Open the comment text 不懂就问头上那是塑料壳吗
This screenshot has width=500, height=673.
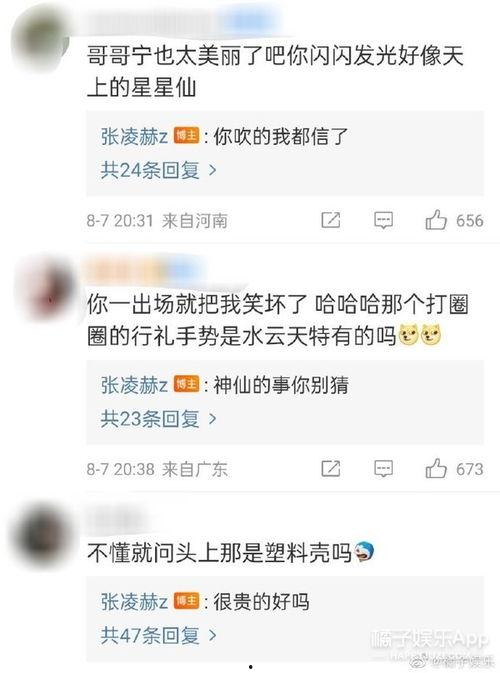pyautogui.click(x=219, y=552)
